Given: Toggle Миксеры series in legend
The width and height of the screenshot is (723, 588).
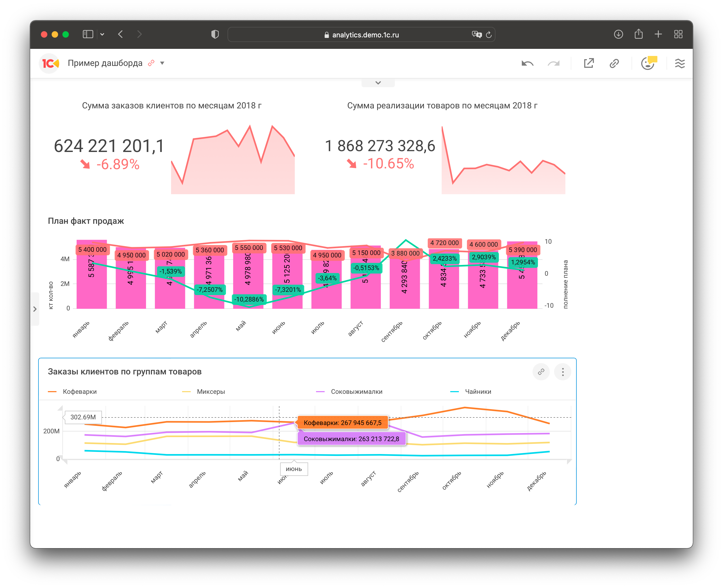Looking at the screenshot, I should (210, 392).
